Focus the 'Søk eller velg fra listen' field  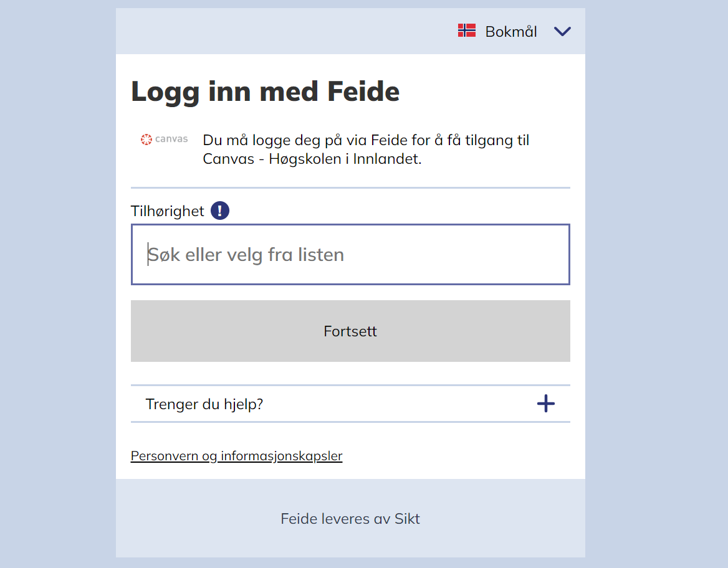[x=350, y=255]
